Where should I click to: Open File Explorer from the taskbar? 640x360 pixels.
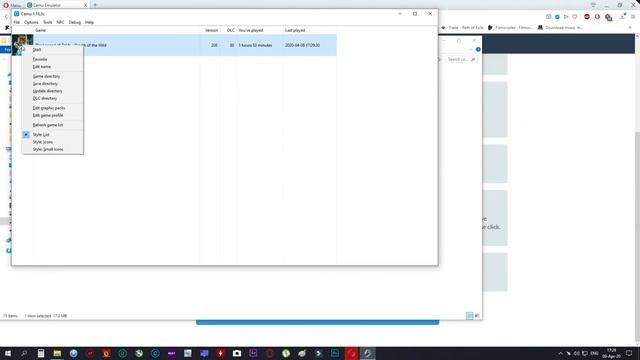(x=57, y=353)
